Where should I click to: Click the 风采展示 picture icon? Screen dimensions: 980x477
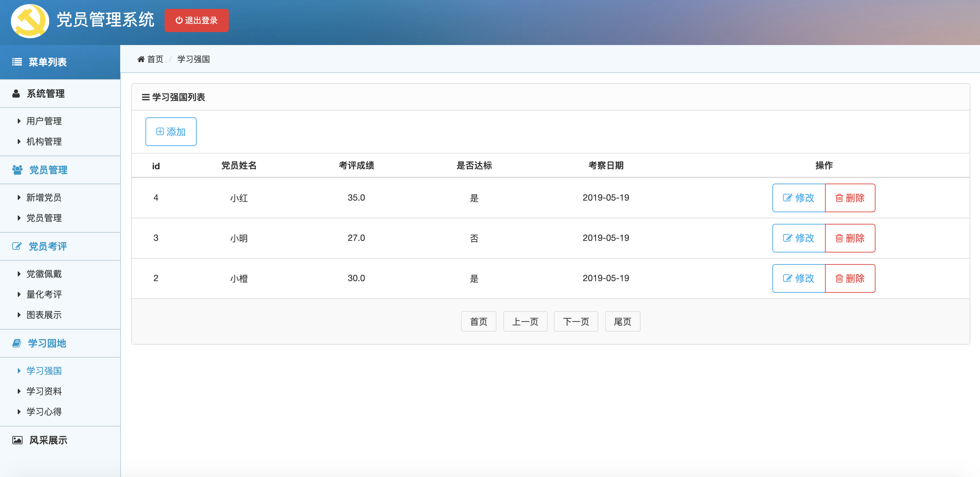17,440
